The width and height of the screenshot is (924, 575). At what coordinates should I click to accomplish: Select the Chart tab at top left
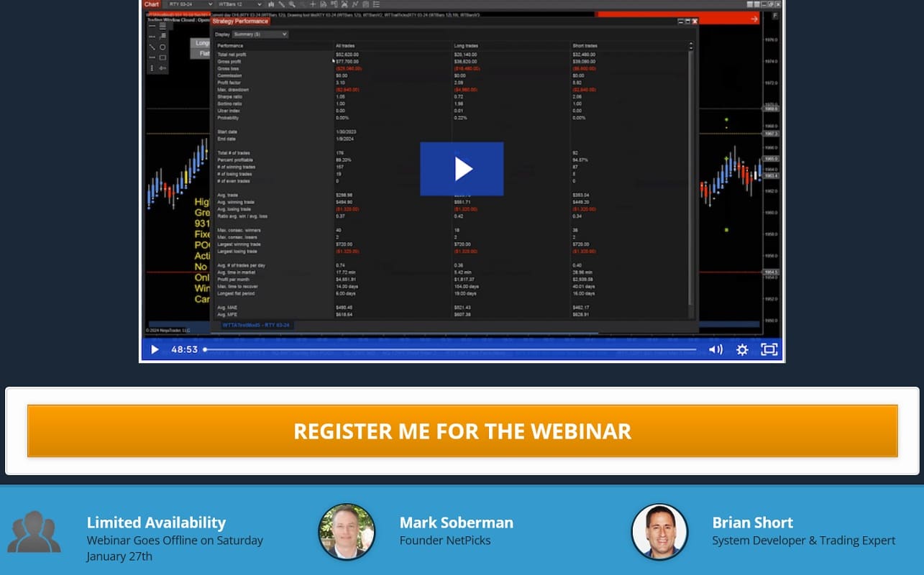point(152,4)
